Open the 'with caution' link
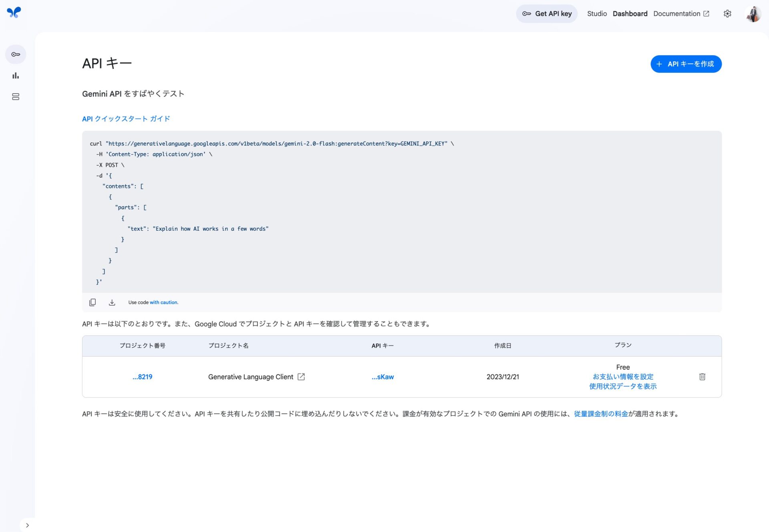769x532 pixels. [x=163, y=302]
